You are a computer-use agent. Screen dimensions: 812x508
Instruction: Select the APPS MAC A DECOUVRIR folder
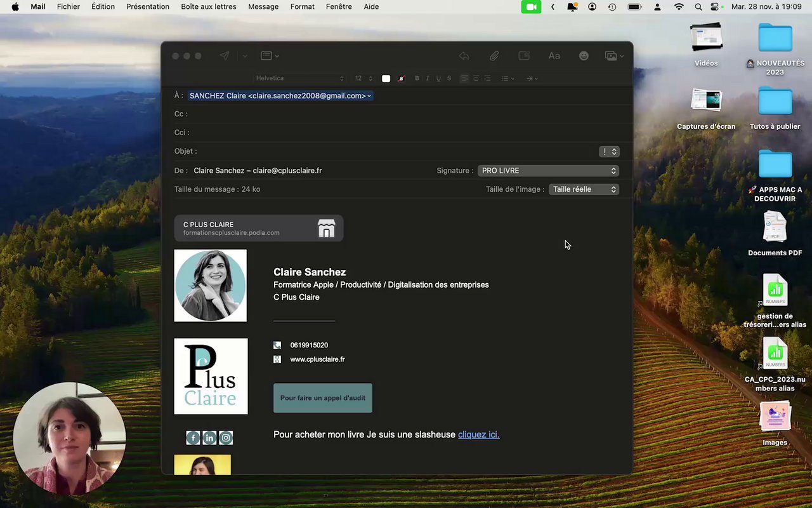(x=775, y=176)
